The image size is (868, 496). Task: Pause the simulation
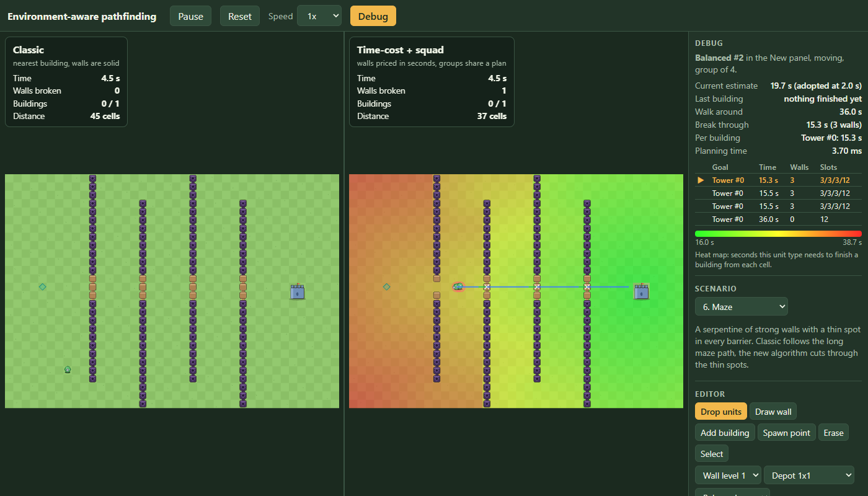coord(191,16)
